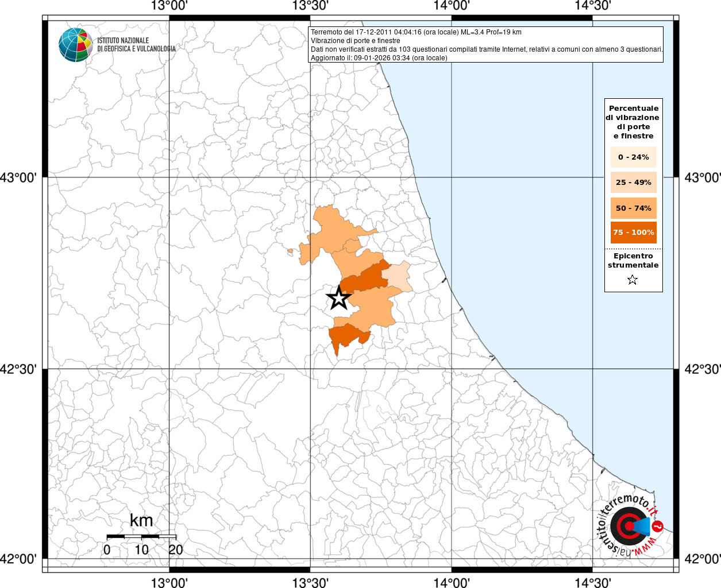Click the epicenter star on the map

tap(338, 298)
